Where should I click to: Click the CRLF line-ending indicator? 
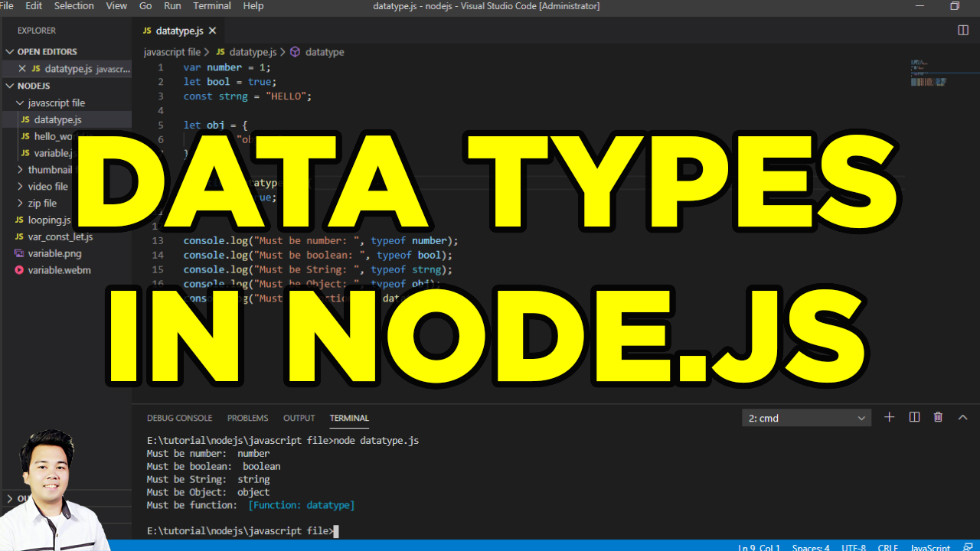(888, 548)
